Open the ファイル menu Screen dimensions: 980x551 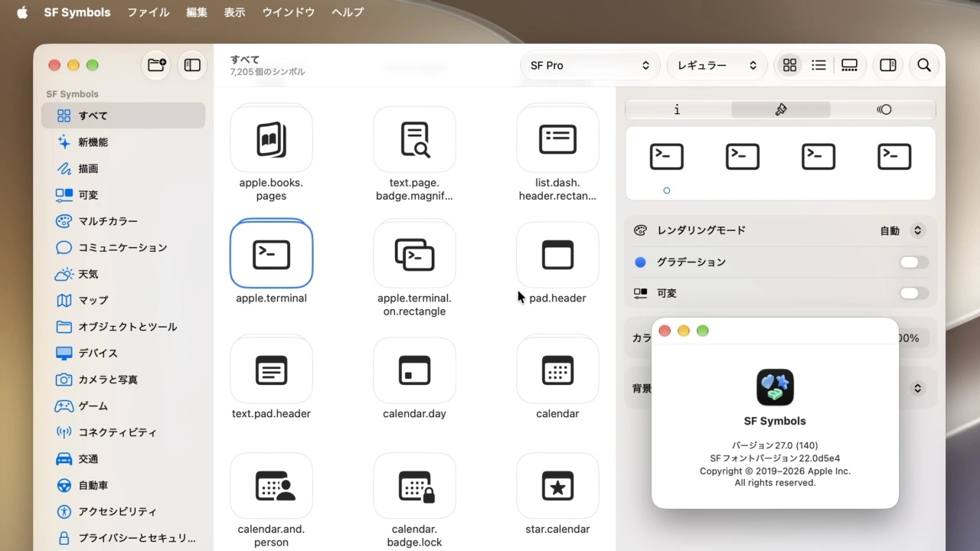coord(149,12)
